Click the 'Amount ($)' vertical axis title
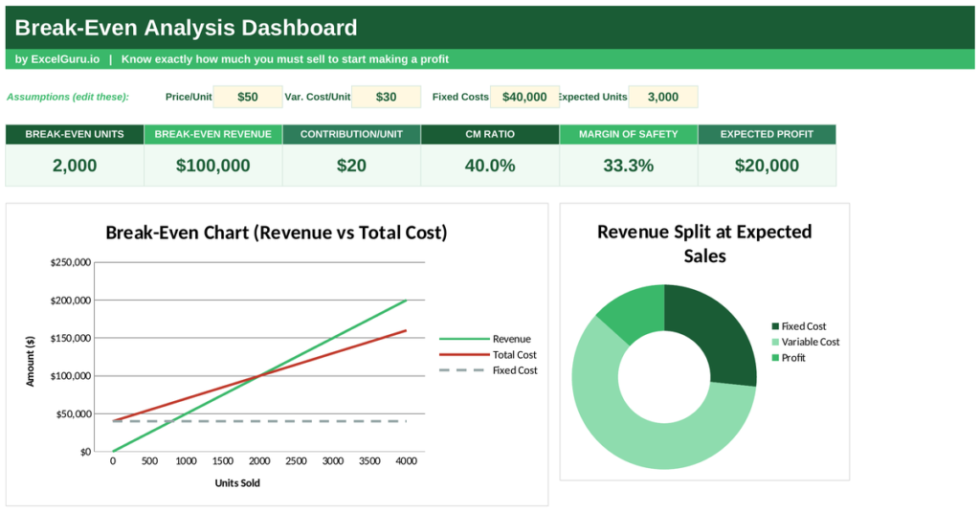 (30, 361)
